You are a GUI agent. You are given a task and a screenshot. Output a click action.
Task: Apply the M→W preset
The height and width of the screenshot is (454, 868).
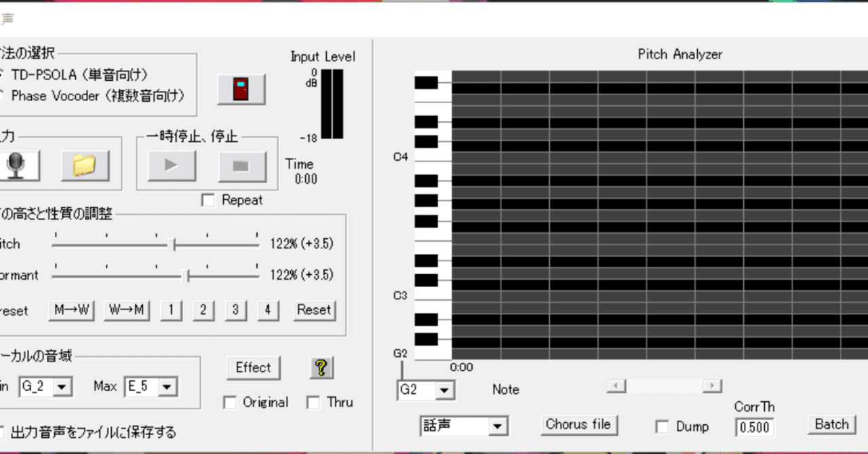click(72, 310)
